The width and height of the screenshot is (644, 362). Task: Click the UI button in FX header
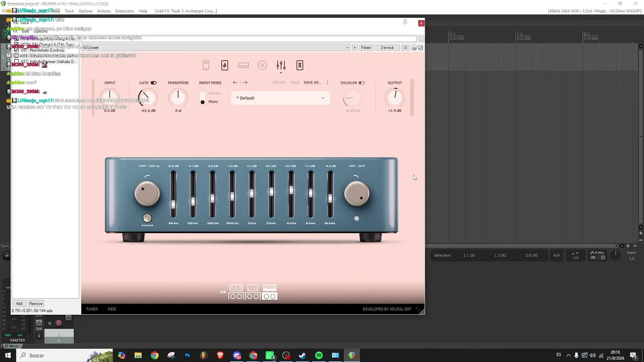[405, 48]
